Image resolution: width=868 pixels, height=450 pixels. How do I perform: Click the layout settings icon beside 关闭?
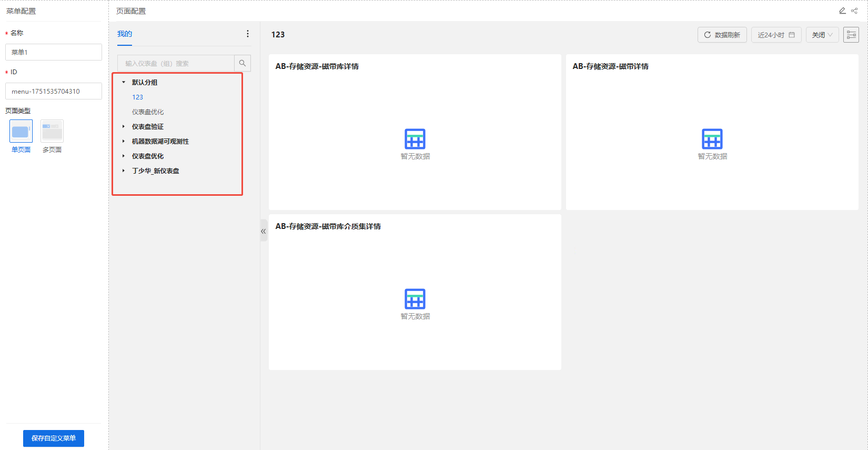coord(851,35)
